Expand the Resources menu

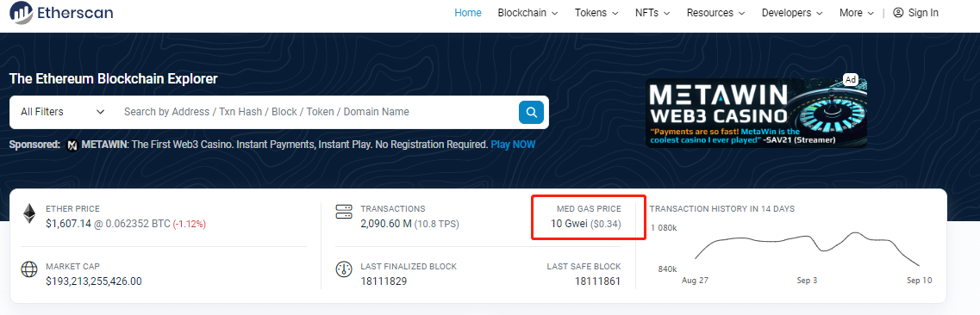(716, 12)
